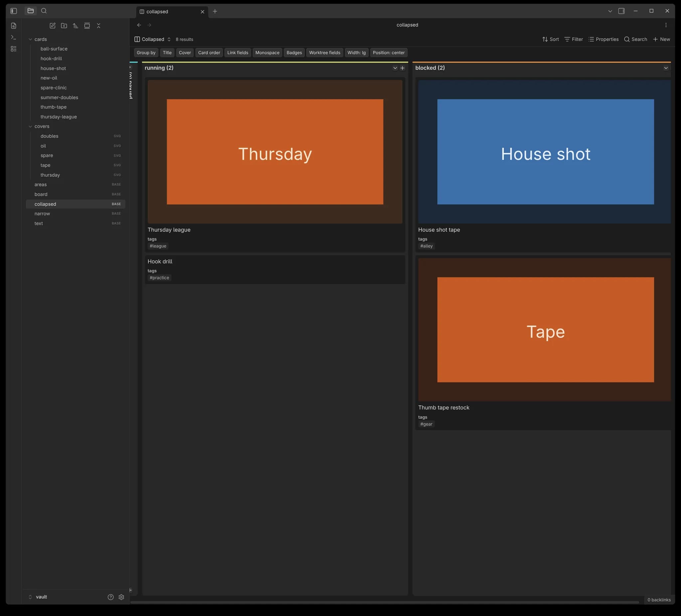Viewport: 681px width, 616px height.
Task: Toggle the right sidebar icon
Action: [621, 11]
